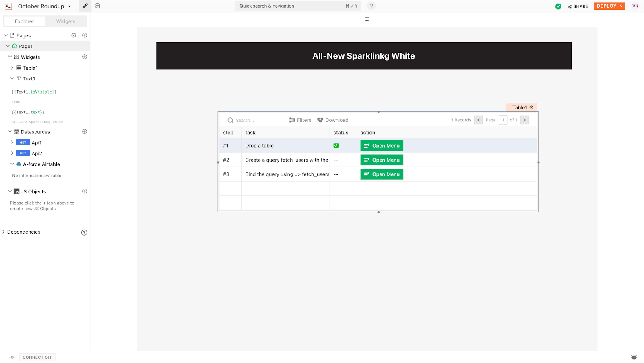Open Pages settings gear icon
This screenshot has height=363, width=644.
tap(74, 35)
